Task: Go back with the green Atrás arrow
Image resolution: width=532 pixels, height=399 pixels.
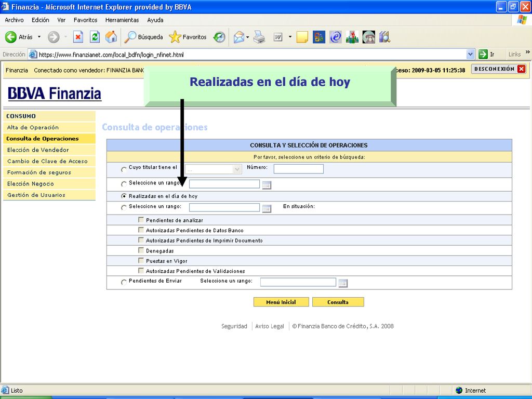Action: pyautogui.click(x=10, y=37)
